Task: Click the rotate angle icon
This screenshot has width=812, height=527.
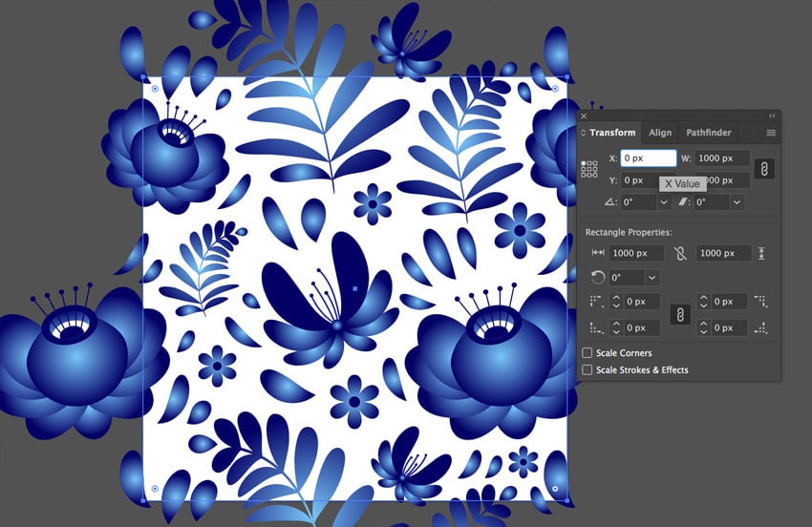Action: coord(610,201)
